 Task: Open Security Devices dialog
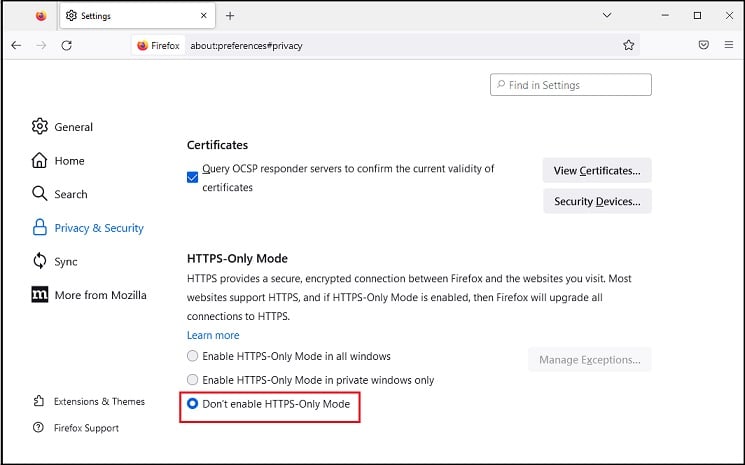[597, 201]
